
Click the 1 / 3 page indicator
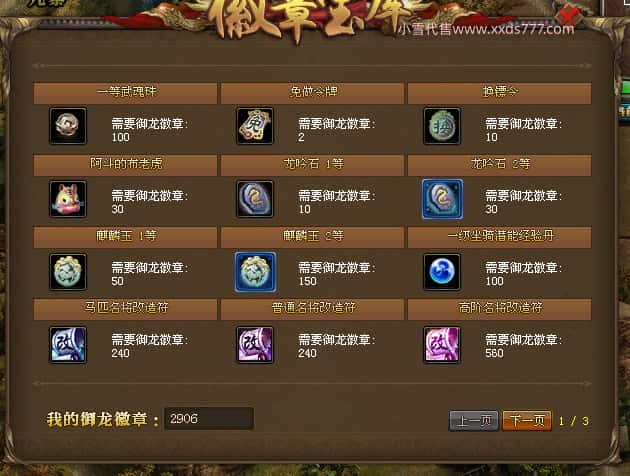(x=574, y=421)
